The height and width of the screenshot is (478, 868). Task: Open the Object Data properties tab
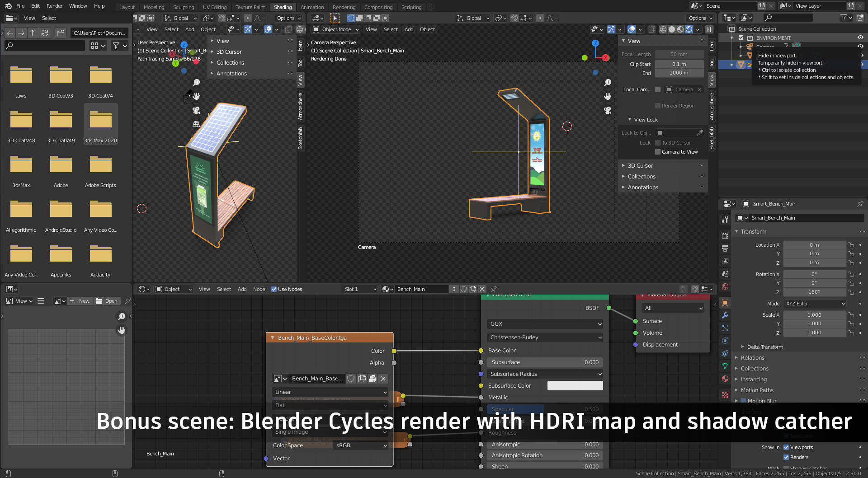[x=725, y=366]
